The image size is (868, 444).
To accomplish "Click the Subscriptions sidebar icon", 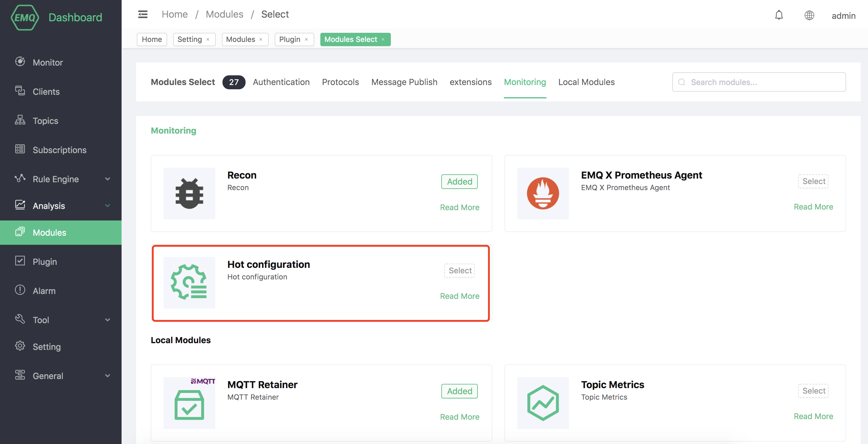I will click(x=20, y=149).
